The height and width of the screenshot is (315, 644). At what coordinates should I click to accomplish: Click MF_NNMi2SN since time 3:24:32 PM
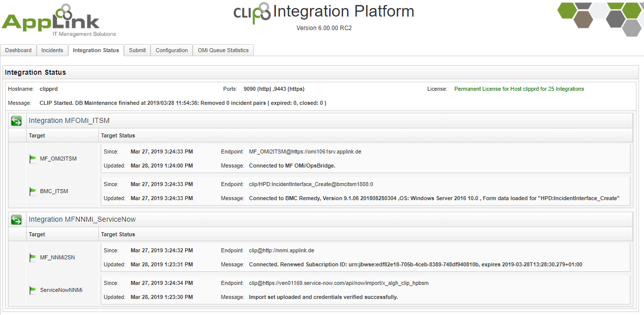(162, 250)
